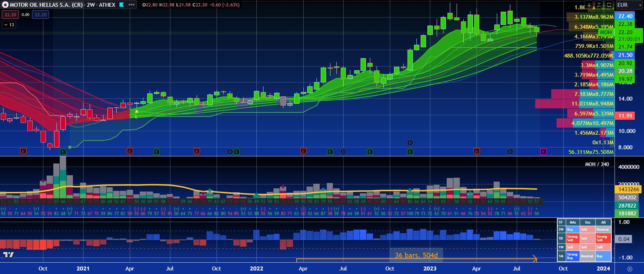Image resolution: width=644 pixels, height=274 pixels.
Task: Click the '2021' label on time axis
Action: pyautogui.click(x=83, y=268)
